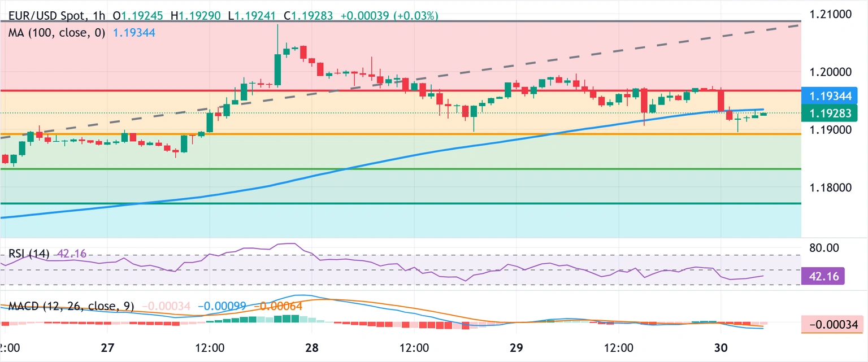Image resolution: width=868 pixels, height=362 pixels.
Task: Click the purple 42.16 RSI value label
Action: 823,277
